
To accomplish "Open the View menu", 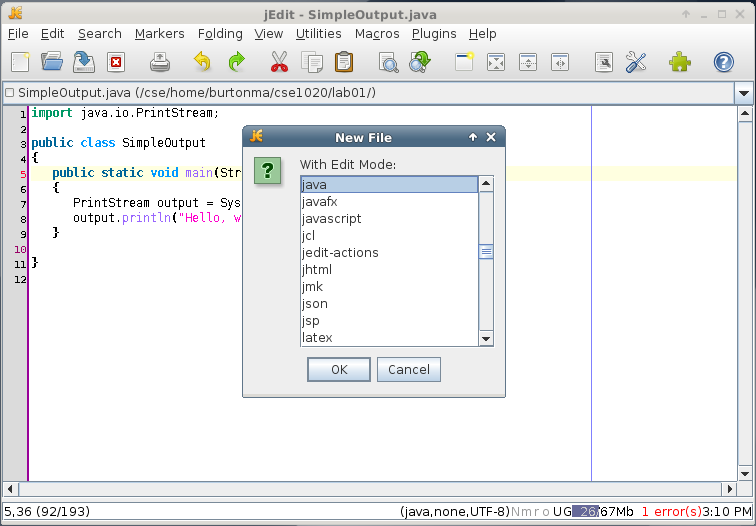I will coord(269,34).
